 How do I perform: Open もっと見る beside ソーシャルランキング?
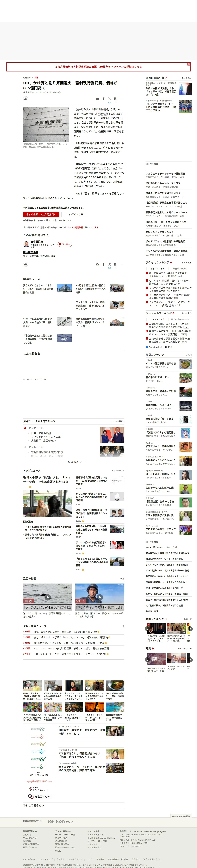pyautogui.click(x=187, y=313)
